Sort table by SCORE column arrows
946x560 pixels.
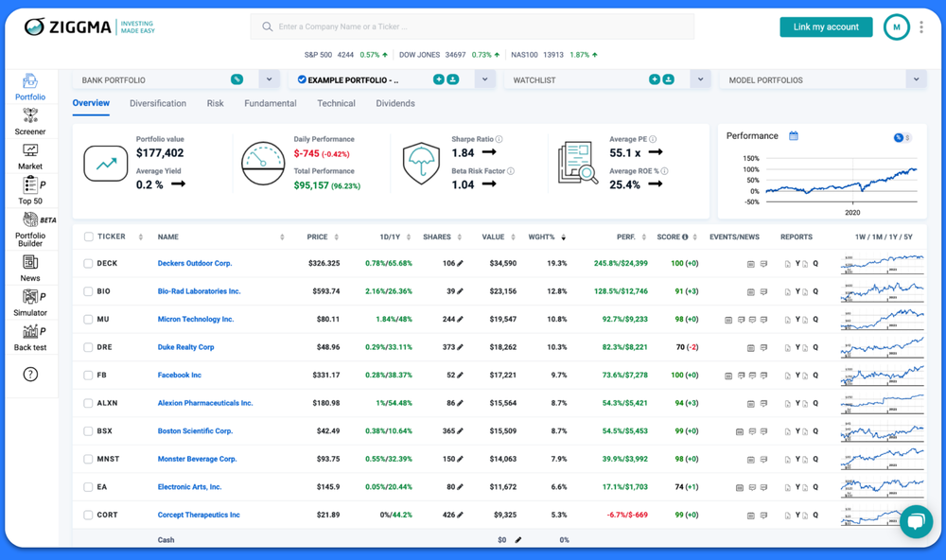[x=695, y=237]
